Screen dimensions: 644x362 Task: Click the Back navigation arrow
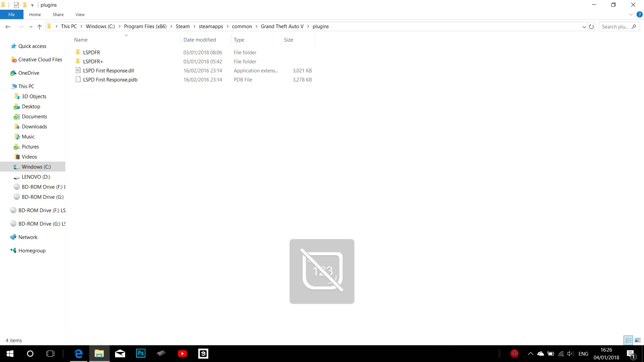[8, 26]
